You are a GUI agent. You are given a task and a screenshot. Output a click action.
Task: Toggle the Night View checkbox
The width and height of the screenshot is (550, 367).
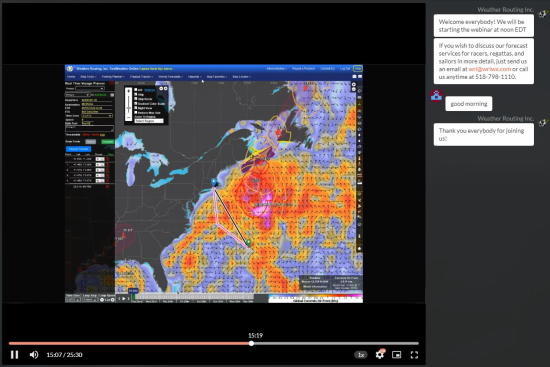(136, 108)
